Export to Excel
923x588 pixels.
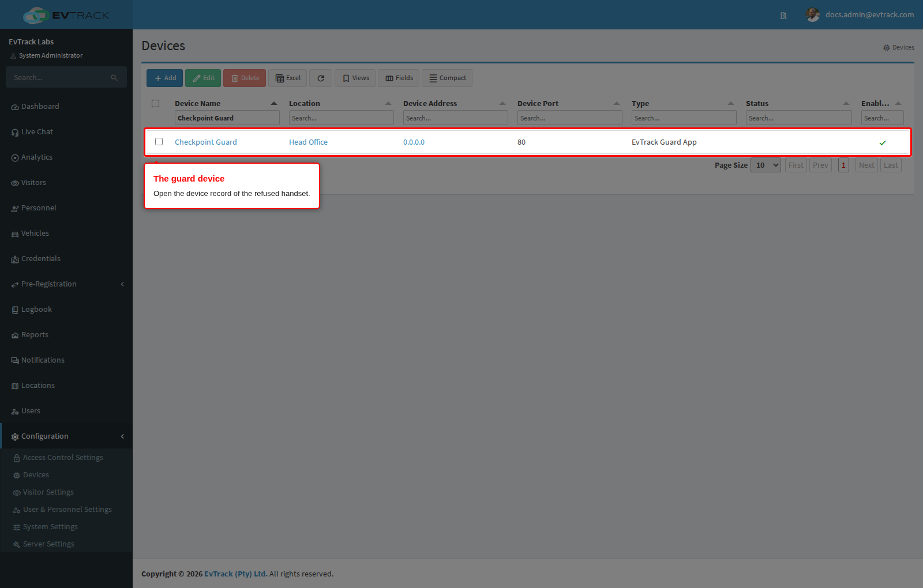287,78
